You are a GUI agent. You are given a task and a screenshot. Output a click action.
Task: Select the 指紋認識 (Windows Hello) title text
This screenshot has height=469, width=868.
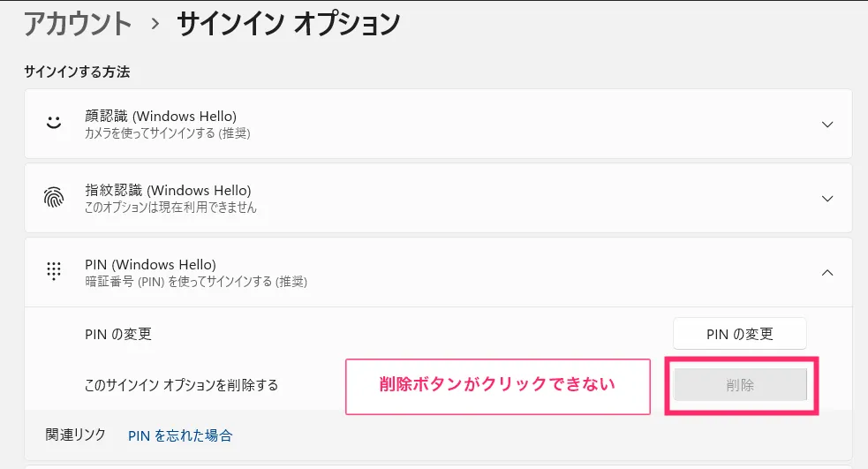(168, 191)
